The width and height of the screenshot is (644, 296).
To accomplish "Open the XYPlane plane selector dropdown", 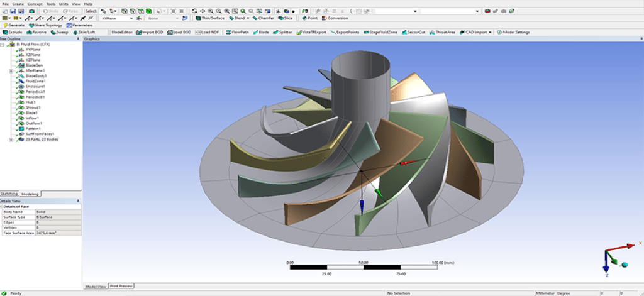I will point(131,18).
